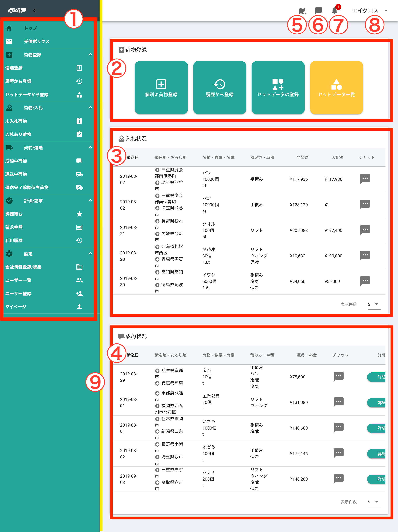Click the yellow セットデータ一覧 card
This screenshot has width=398, height=532.
(x=336, y=88)
